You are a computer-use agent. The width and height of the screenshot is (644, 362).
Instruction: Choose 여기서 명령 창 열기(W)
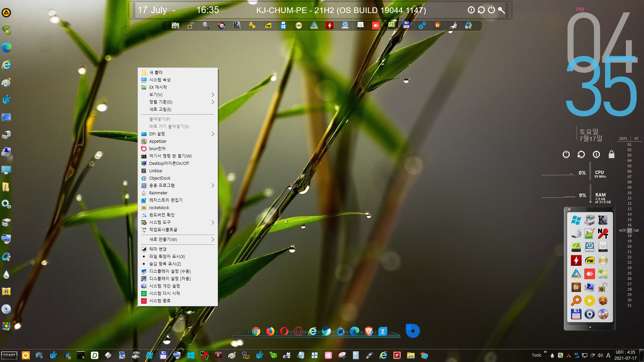(178, 156)
